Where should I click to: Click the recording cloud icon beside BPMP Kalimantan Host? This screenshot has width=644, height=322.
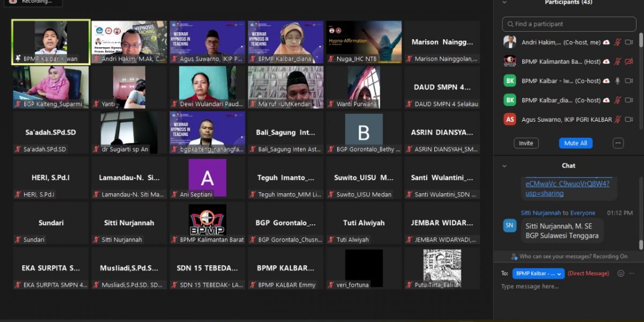606,62
